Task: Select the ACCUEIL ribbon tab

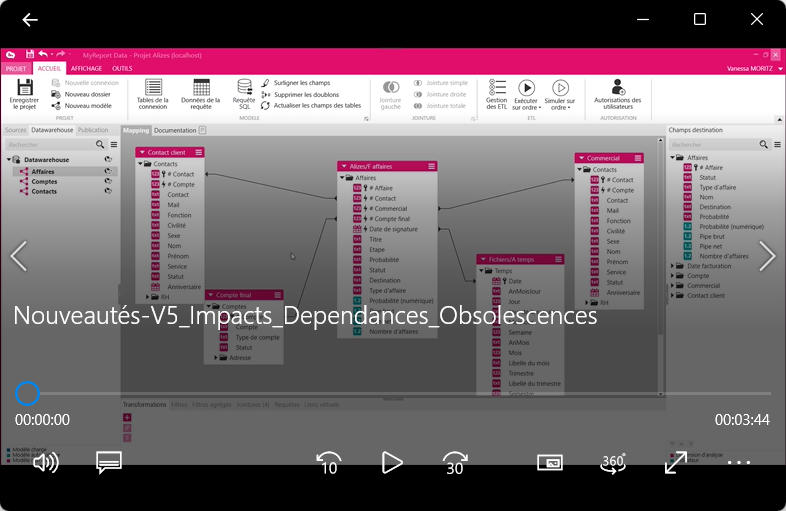Action: 49,68
